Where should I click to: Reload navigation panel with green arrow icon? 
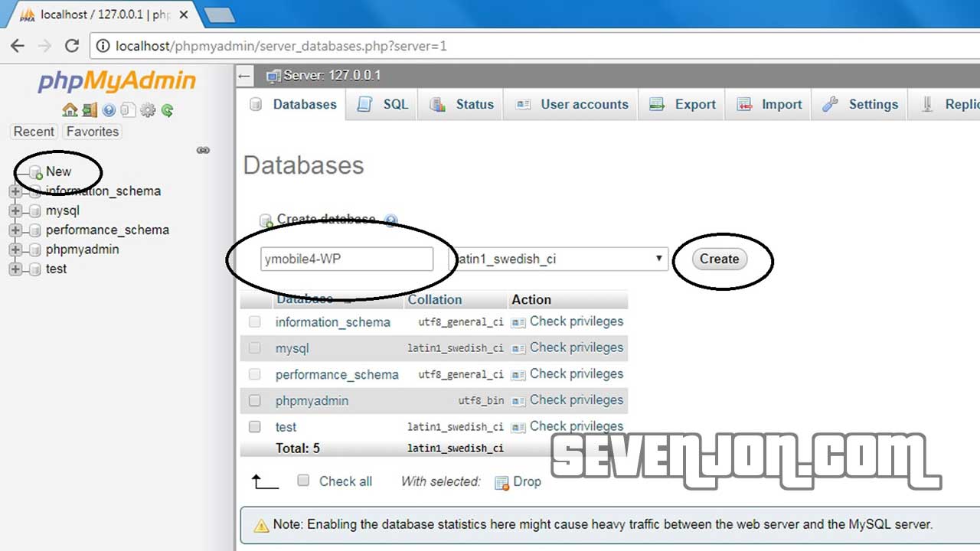167,110
